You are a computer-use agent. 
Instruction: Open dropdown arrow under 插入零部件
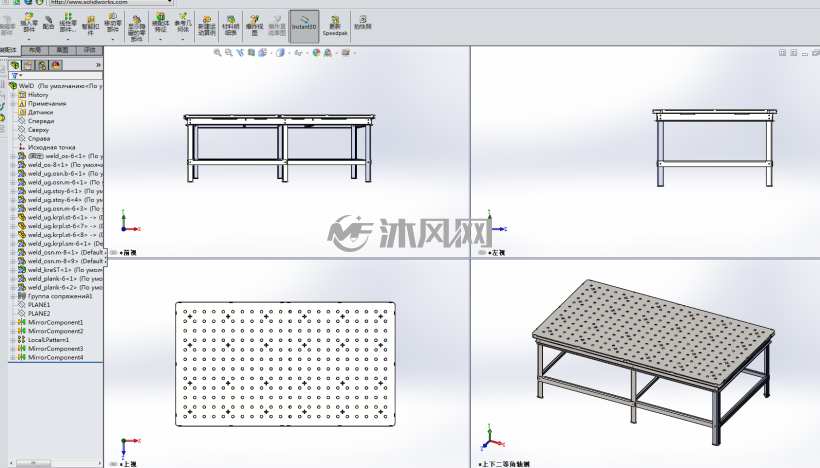pyautogui.click(x=29, y=39)
